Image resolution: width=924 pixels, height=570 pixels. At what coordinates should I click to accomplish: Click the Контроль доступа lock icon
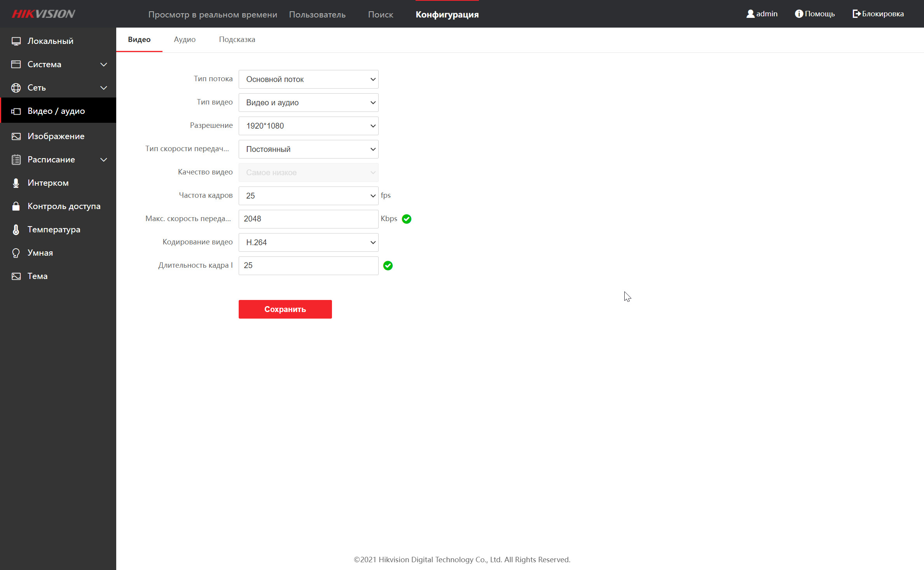pos(16,206)
